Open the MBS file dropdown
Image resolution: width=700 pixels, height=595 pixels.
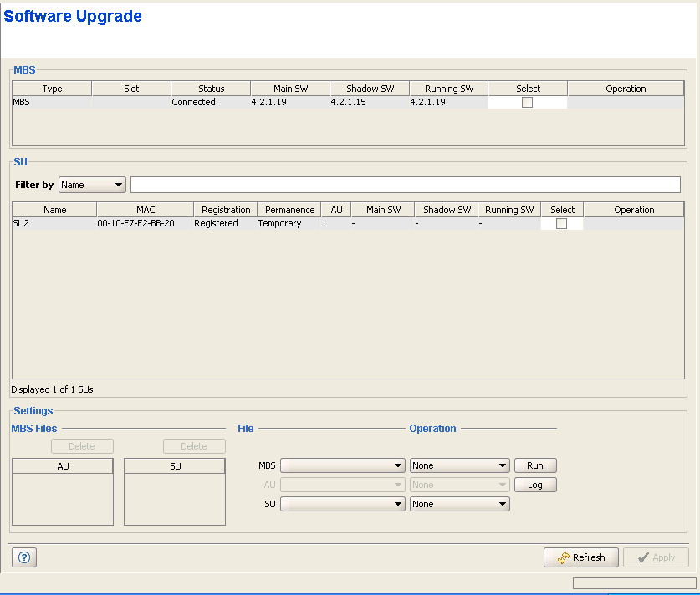point(343,465)
